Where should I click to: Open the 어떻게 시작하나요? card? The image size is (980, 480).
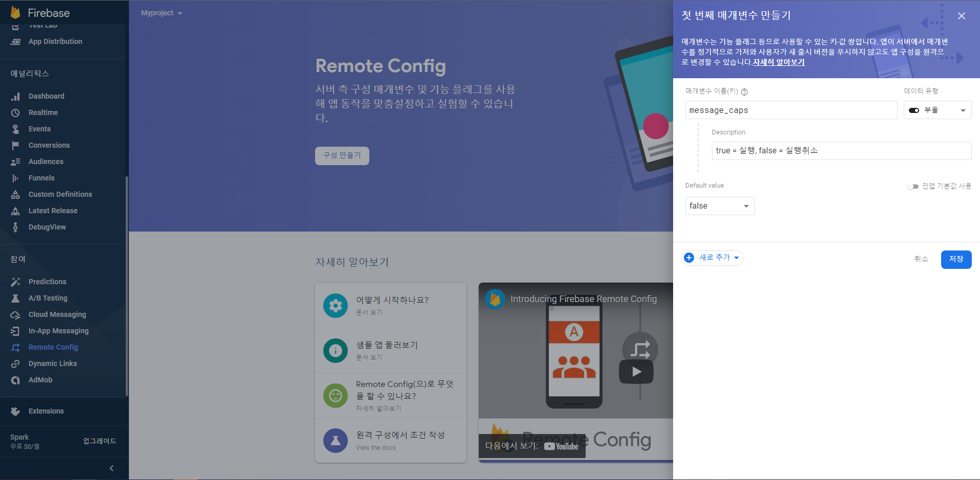[391, 306]
